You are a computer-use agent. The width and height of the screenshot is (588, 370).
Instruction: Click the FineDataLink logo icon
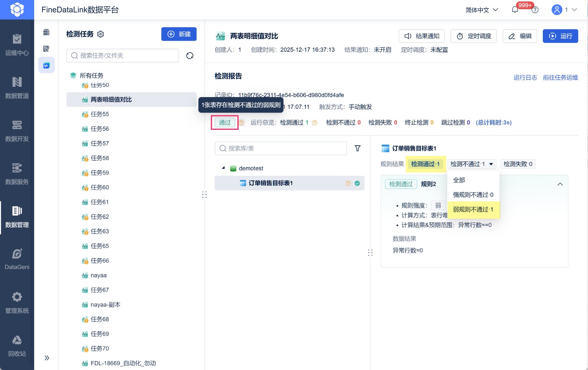[x=17, y=10]
